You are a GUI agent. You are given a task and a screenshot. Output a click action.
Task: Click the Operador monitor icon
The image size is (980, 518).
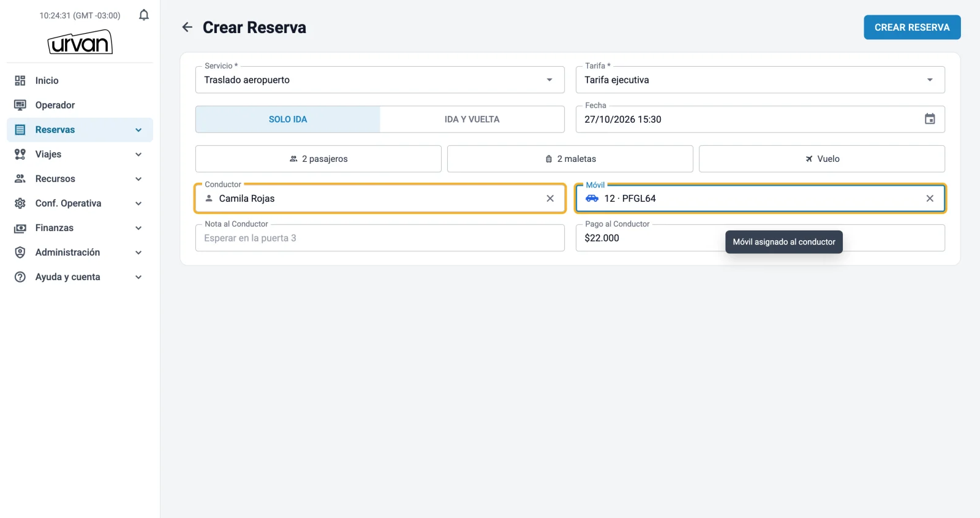click(x=20, y=105)
